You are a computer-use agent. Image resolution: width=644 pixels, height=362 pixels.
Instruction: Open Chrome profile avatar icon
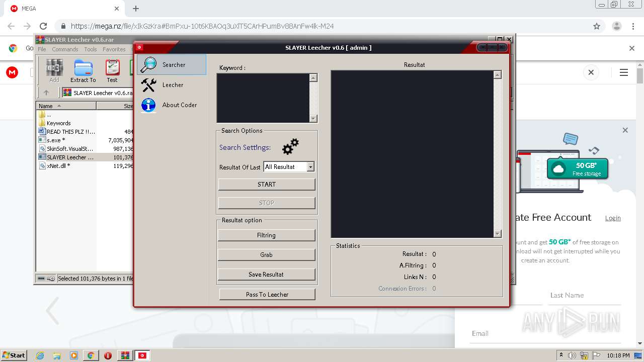click(x=616, y=26)
